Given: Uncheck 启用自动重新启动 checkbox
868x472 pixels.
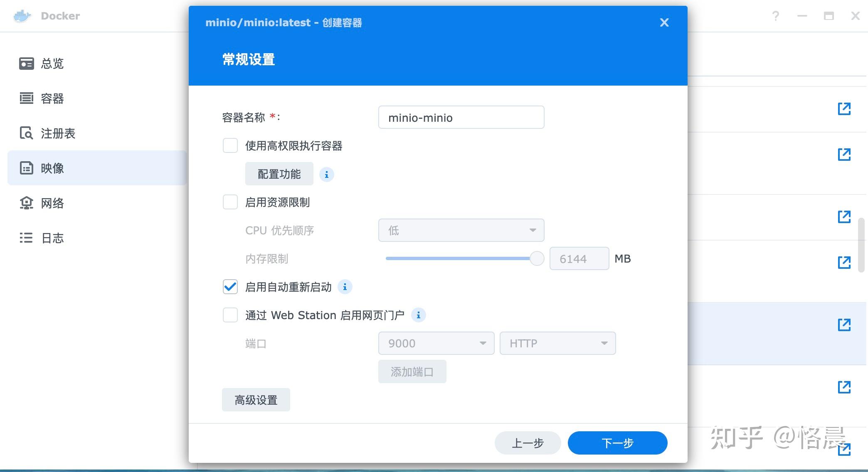Looking at the screenshot, I should [230, 287].
